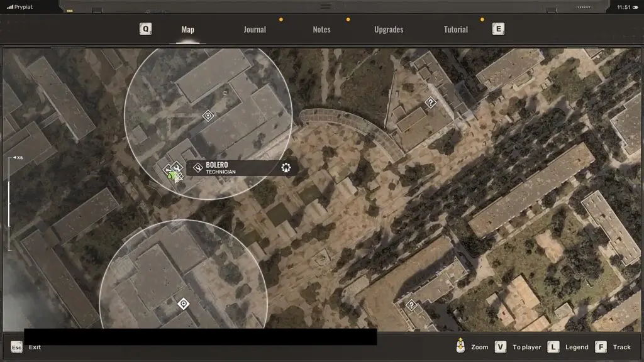Select target marker in upper circle zone
644x362 pixels.
[208, 116]
